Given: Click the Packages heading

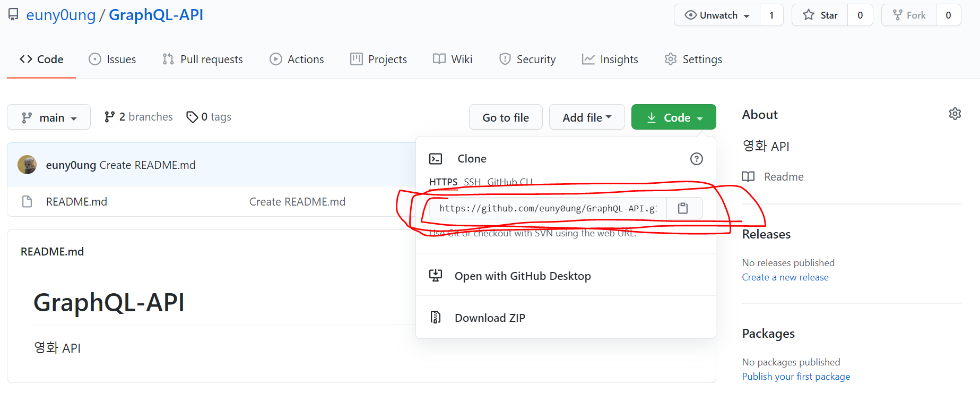Looking at the screenshot, I should pos(768,334).
